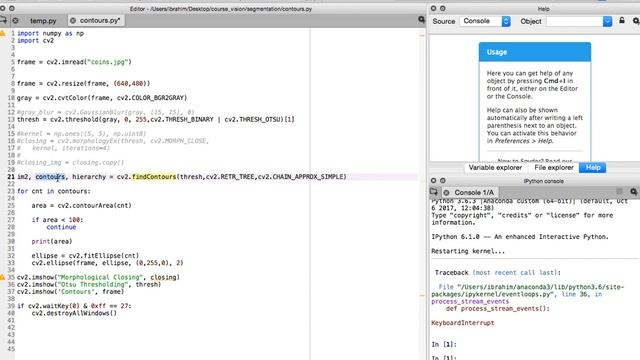Click the 'Contours' imshow call on line 37
This screenshot has width=640, height=360.
pos(71,291)
